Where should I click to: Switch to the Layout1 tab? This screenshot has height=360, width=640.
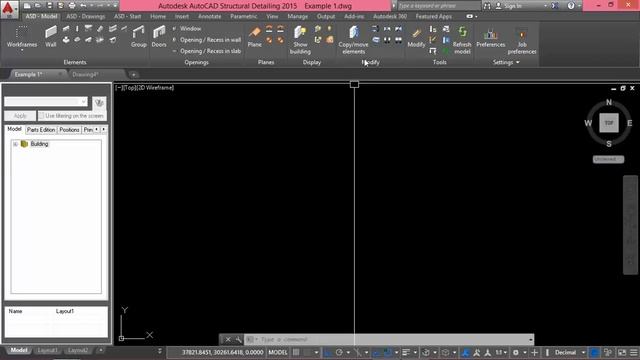coord(47,350)
